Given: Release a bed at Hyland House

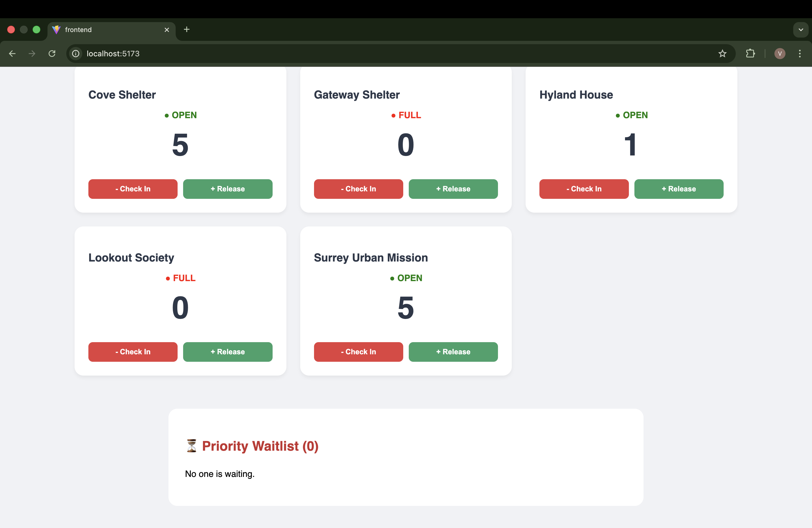Looking at the screenshot, I should click(679, 189).
